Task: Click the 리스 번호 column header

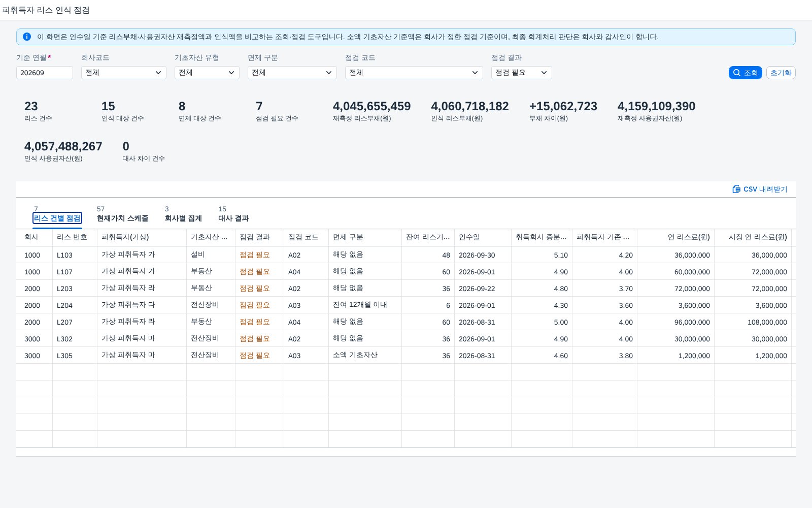Action: click(75, 237)
